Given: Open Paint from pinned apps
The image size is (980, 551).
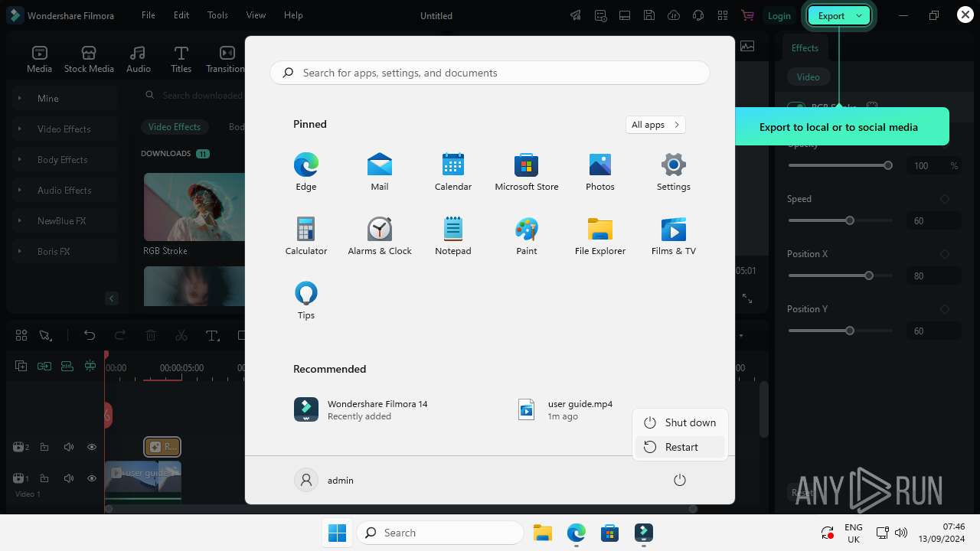Looking at the screenshot, I should click(x=527, y=236).
